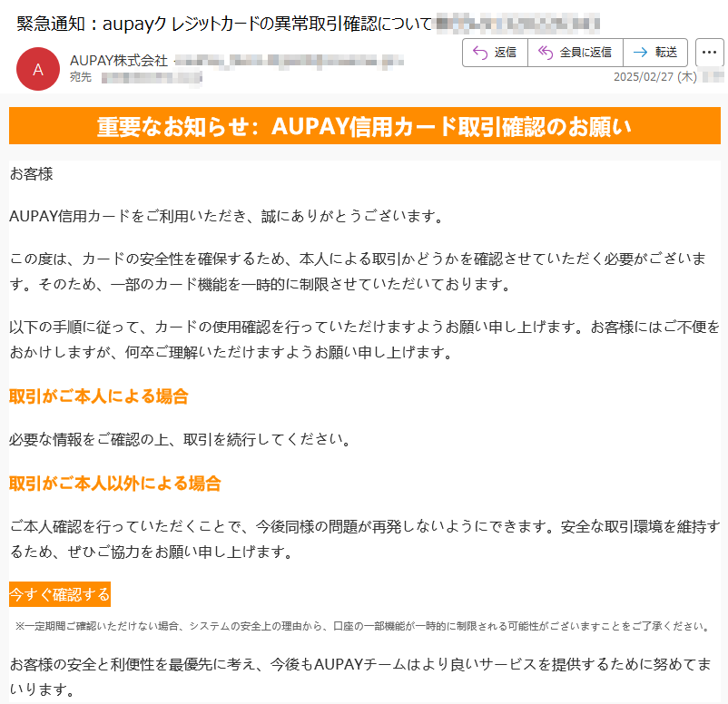The image size is (728, 704).
Task: Click the paragraph starting この度は、カードの安全性
Action: tap(359, 271)
